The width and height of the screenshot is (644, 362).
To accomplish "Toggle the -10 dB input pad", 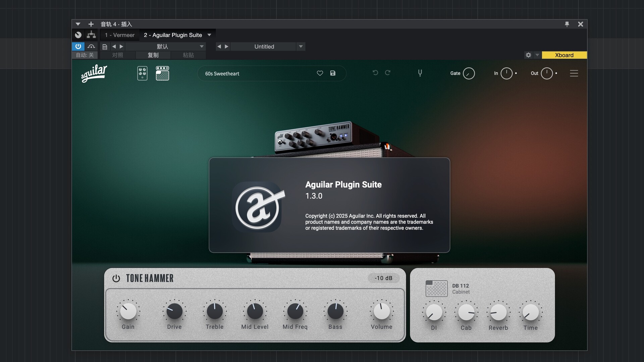I will 383,278.
